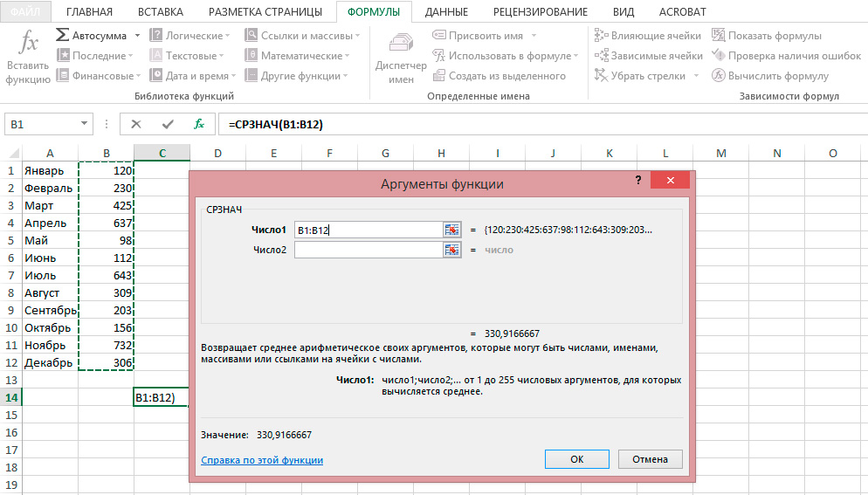This screenshot has width=868, height=495.
Task: Click into the Число2 input field
Action: coord(368,250)
